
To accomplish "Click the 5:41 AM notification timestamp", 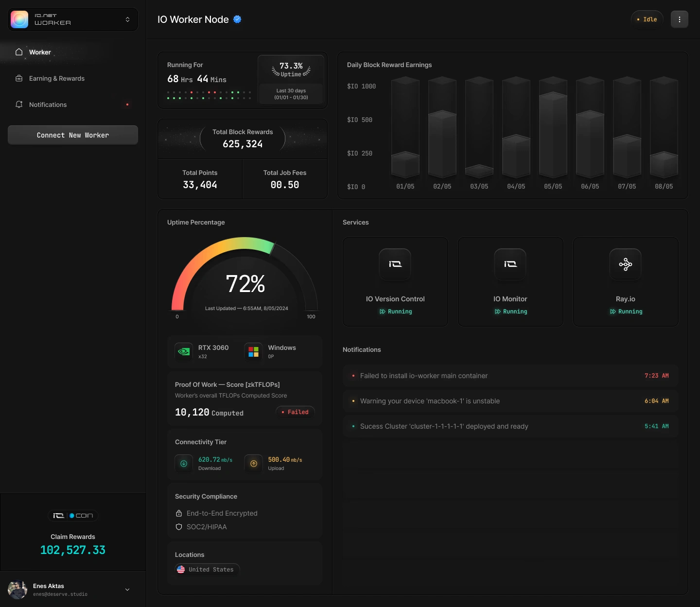I will 657,426.
